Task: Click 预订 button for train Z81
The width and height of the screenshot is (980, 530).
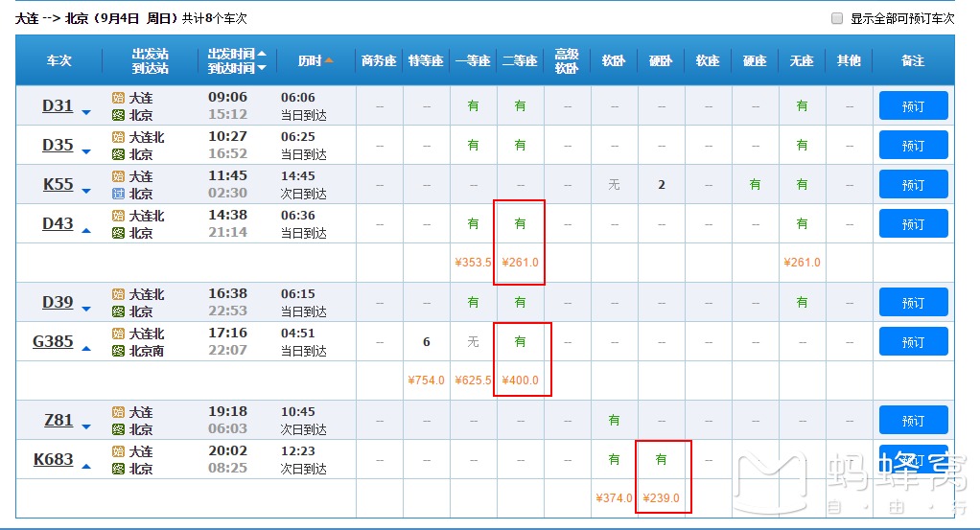Action: (913, 421)
